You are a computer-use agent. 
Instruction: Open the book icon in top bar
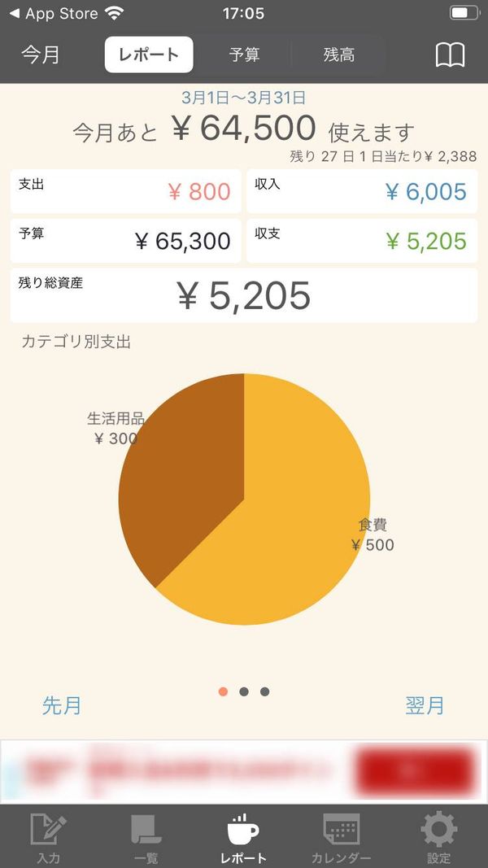tap(450, 55)
